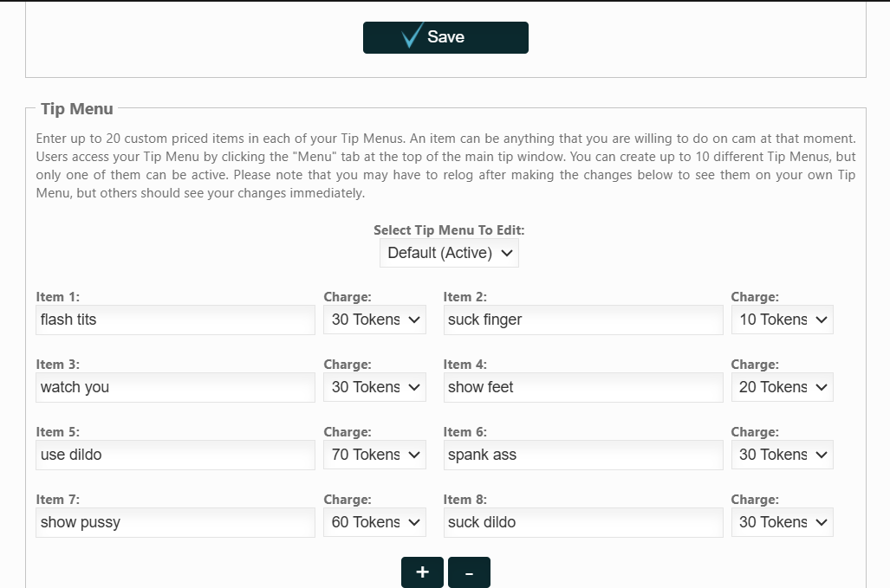Click the minus button below the tip menu
Viewport: 890px width, 588px height.
click(x=468, y=572)
